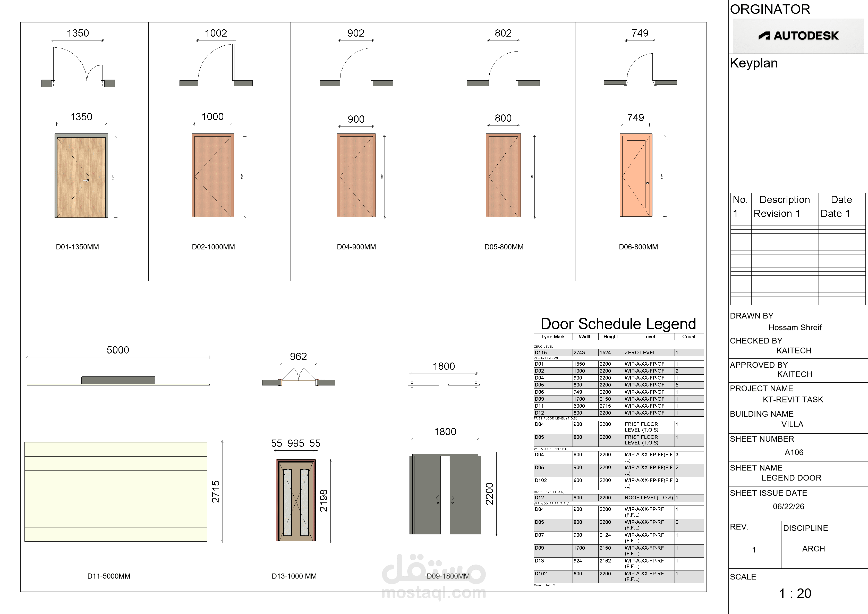Select the D01 double wooden door elevation
Screen dimensions: 868x614
click(81, 175)
